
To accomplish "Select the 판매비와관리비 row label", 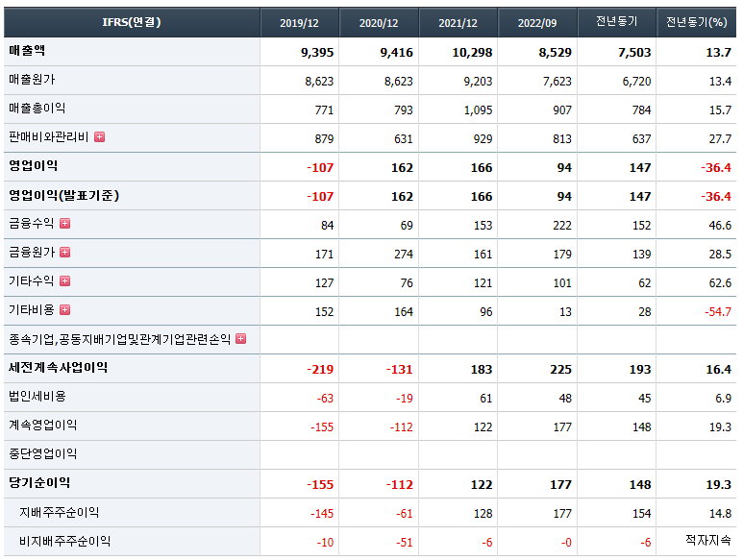I will tap(48, 137).
